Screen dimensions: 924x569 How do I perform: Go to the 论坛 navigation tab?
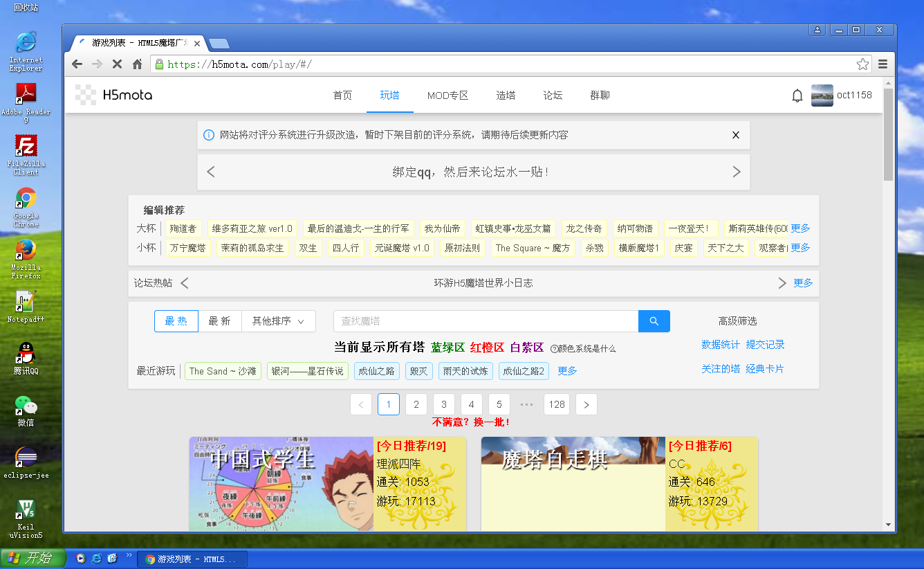(x=553, y=96)
